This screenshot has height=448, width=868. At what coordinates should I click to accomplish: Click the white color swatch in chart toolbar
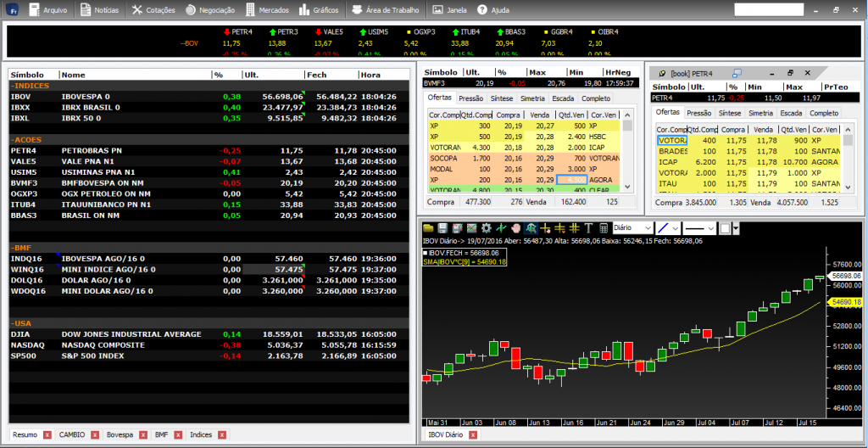[x=726, y=228]
